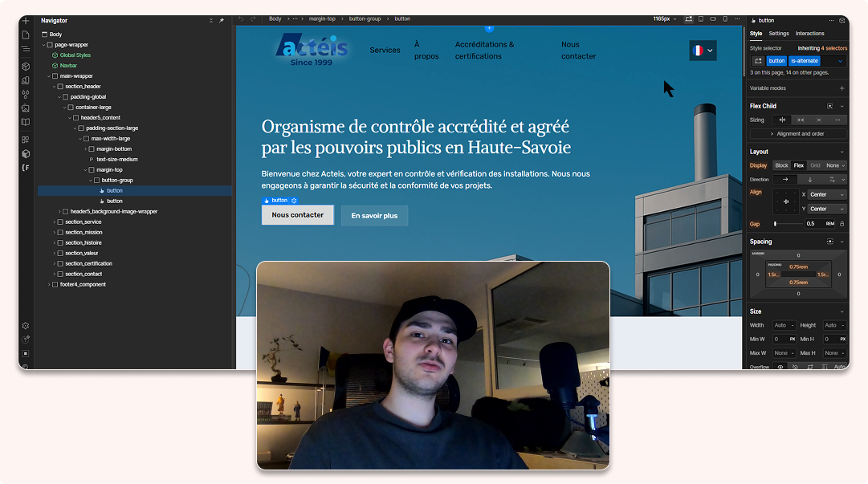The height and width of the screenshot is (484, 868).
Task: Click Services in the site navbar
Action: (385, 50)
